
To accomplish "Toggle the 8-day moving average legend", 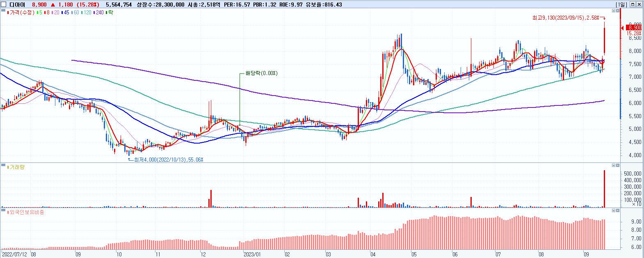I will coord(47,13).
